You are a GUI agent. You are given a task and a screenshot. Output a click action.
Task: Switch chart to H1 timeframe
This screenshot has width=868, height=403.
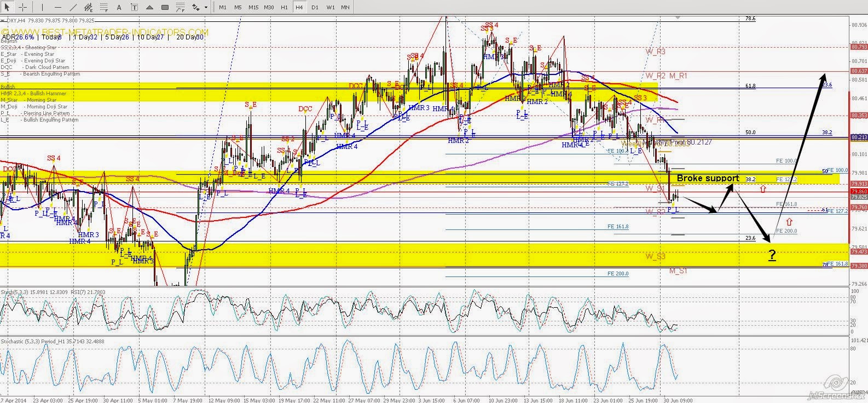pyautogui.click(x=284, y=7)
